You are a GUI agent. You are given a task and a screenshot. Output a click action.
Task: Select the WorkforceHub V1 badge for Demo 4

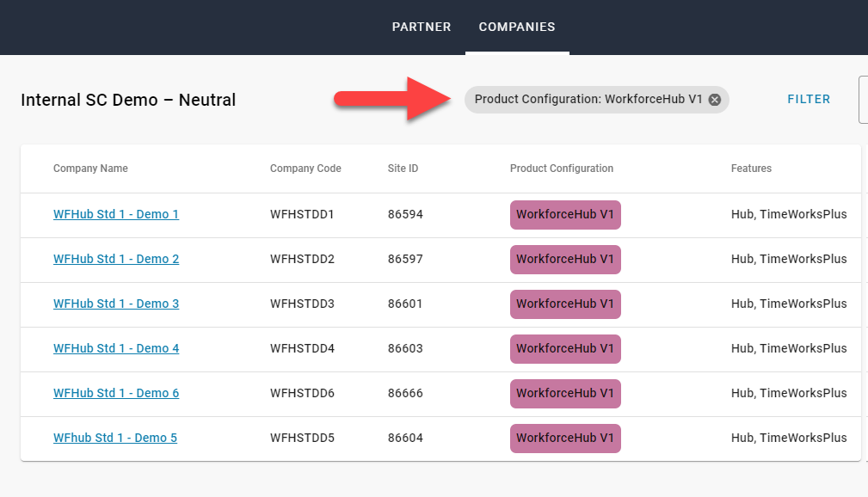[565, 348]
